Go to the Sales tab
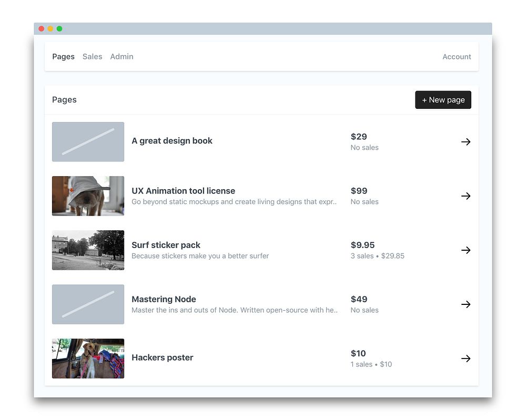The height and width of the screenshot is (420, 526). [92, 57]
